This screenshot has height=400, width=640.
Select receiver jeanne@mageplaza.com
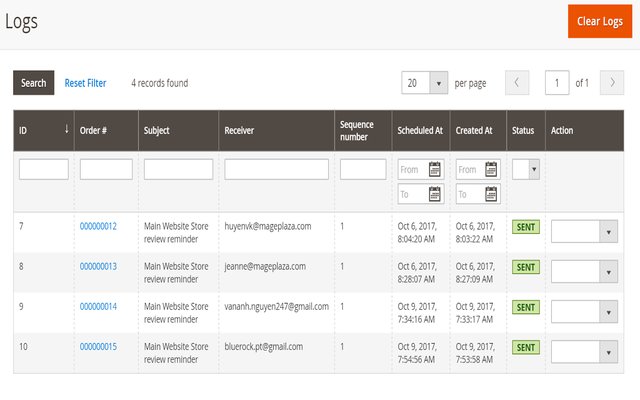(265, 267)
